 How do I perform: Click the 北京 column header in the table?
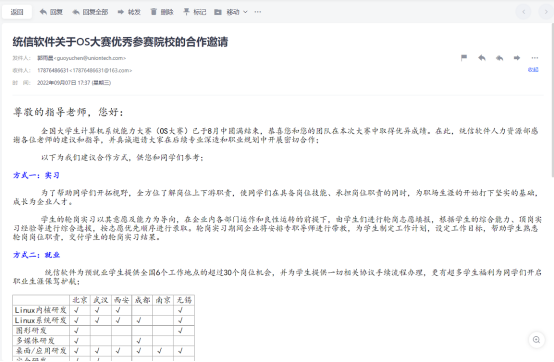[x=80, y=300]
